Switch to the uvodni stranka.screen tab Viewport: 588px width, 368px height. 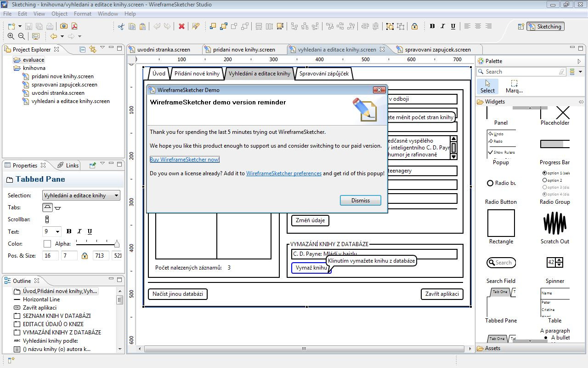pos(164,49)
